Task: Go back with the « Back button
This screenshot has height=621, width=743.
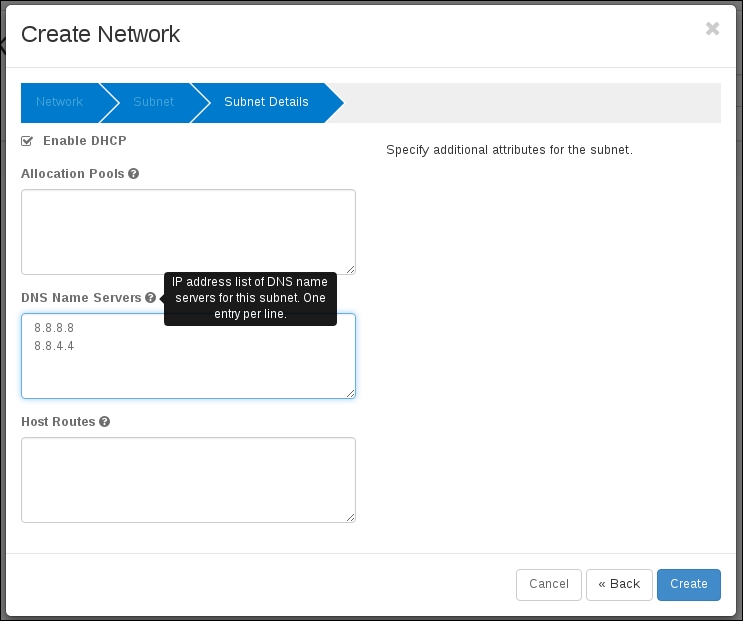Action: click(x=619, y=584)
